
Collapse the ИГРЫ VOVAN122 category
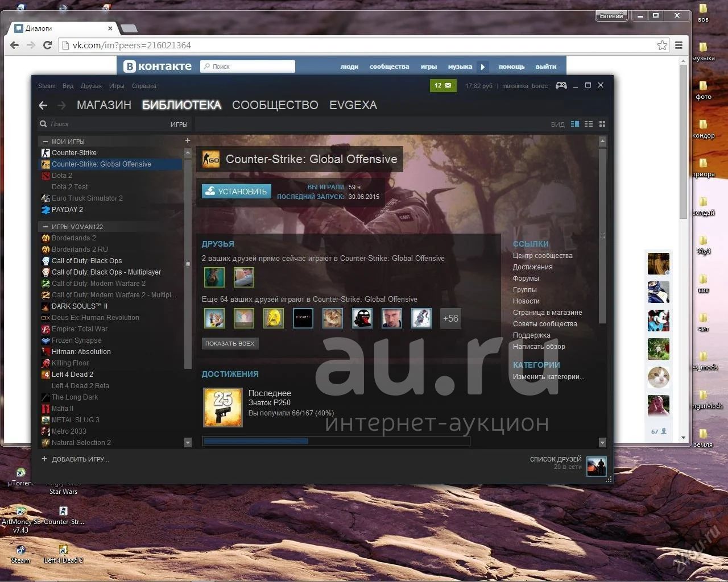45,226
